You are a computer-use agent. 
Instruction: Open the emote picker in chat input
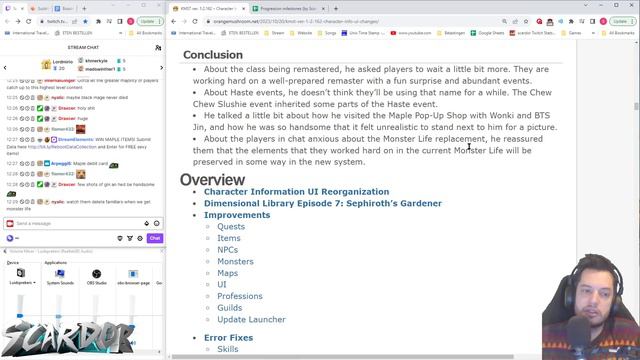coord(157,223)
